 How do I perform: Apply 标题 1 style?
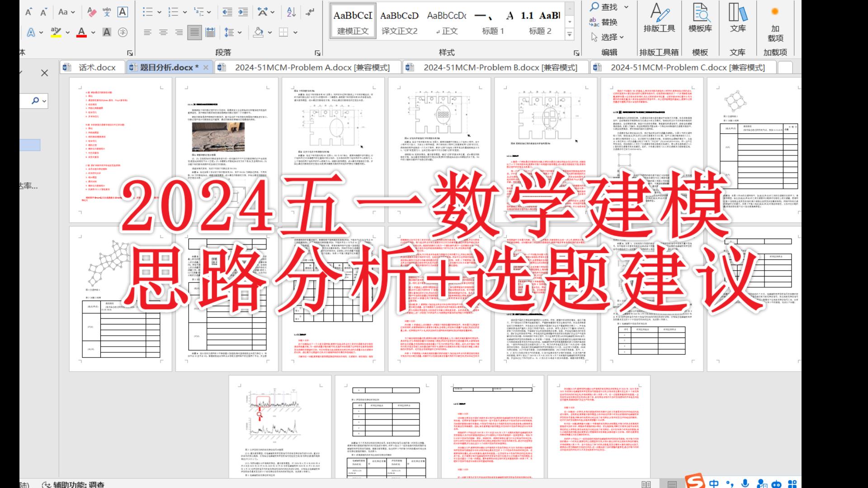493,22
